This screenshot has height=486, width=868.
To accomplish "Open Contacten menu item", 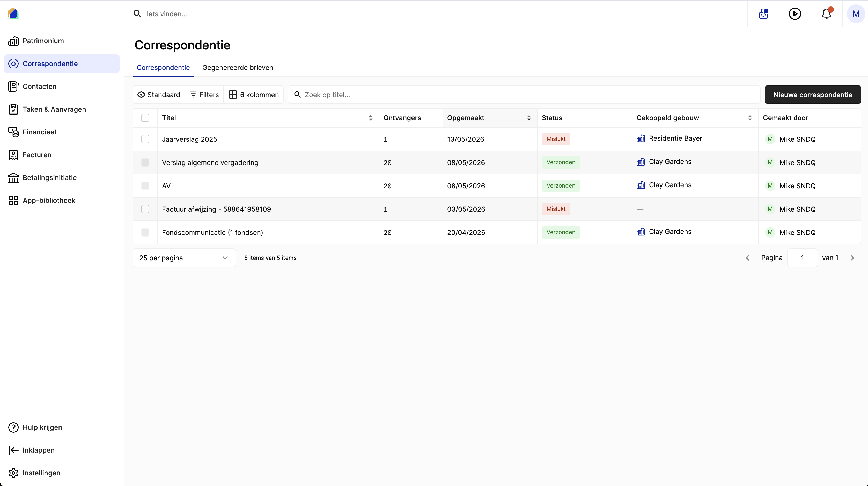I will coord(62,86).
